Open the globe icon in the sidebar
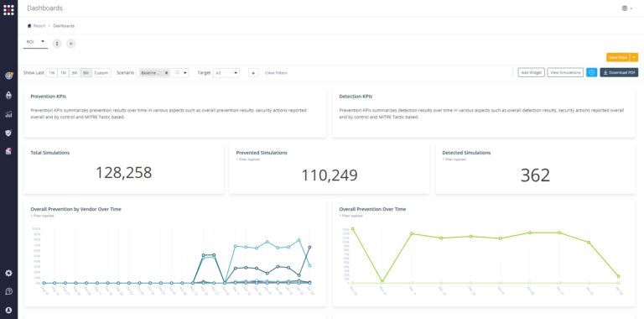Screen dimensions: 644x319 [8, 76]
